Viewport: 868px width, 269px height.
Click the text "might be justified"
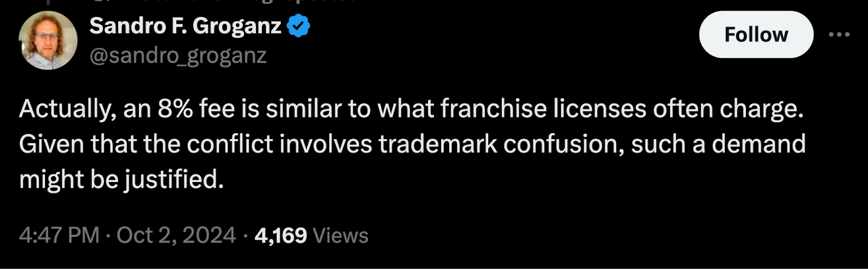coord(120,179)
